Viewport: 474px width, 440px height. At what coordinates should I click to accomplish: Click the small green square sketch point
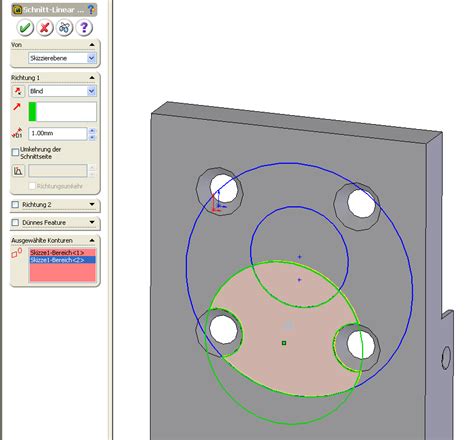pos(284,343)
